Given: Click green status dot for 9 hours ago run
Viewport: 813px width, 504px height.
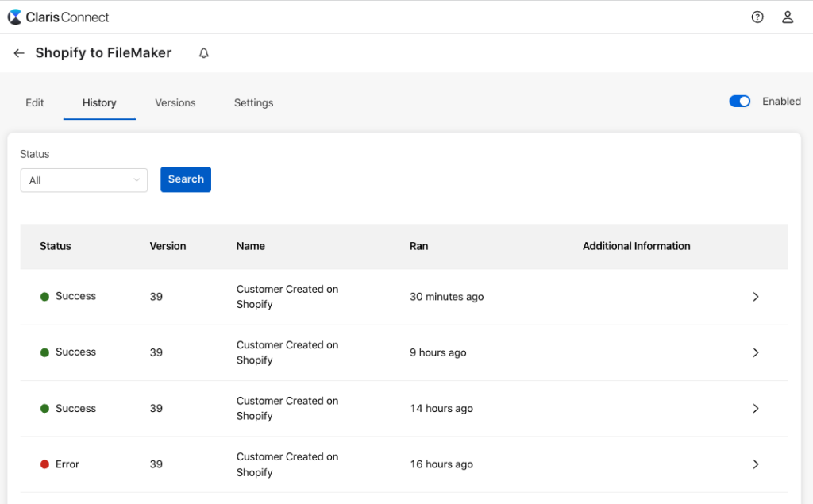Looking at the screenshot, I should pos(44,352).
